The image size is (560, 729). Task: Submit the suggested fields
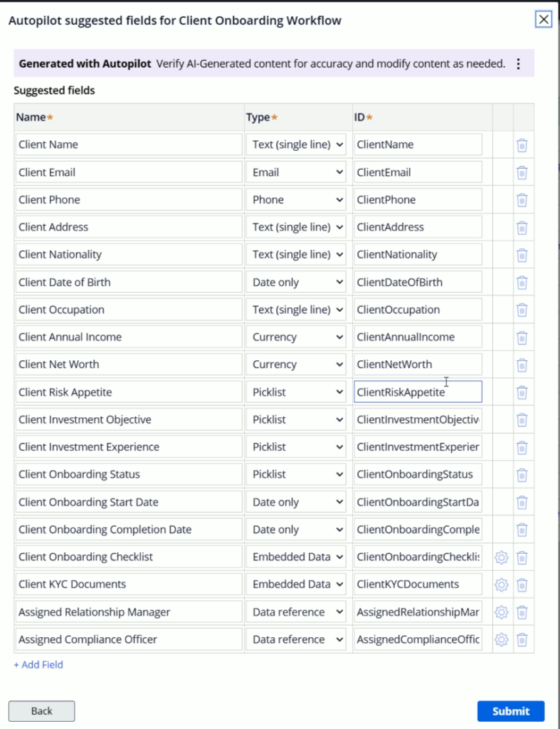pos(510,710)
